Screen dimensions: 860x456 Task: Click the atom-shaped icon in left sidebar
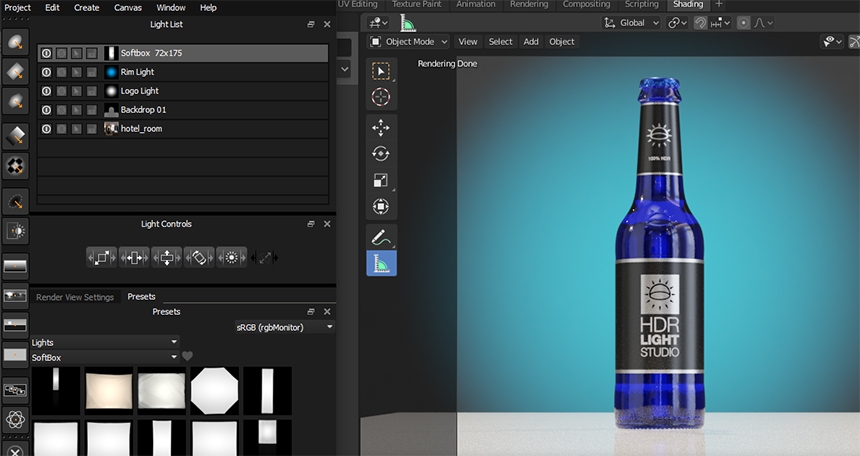tap(15, 419)
